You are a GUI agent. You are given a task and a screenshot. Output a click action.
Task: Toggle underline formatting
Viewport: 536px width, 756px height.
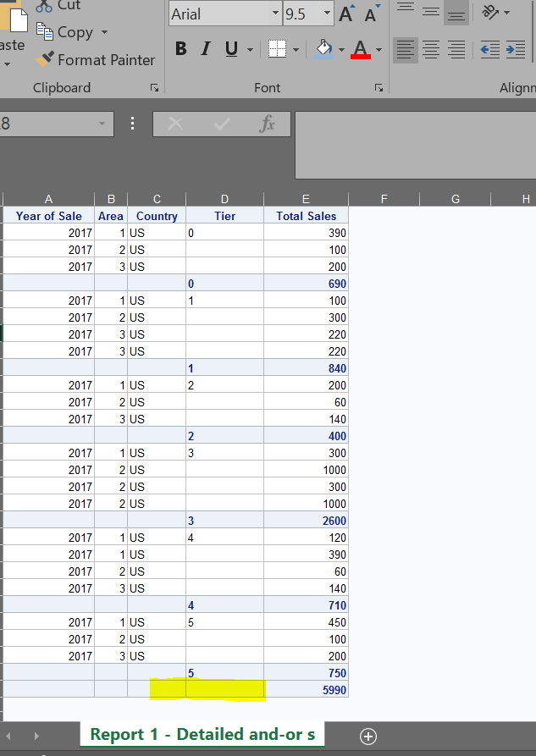point(230,49)
